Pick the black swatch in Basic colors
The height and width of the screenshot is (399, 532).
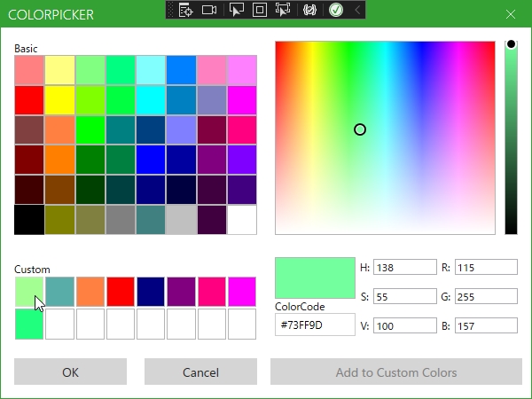click(x=29, y=220)
